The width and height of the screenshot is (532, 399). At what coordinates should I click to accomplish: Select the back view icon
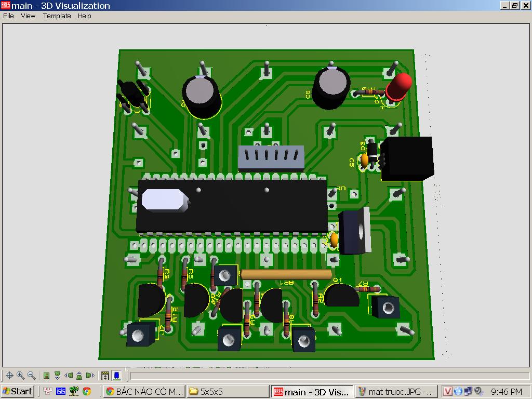(79, 375)
